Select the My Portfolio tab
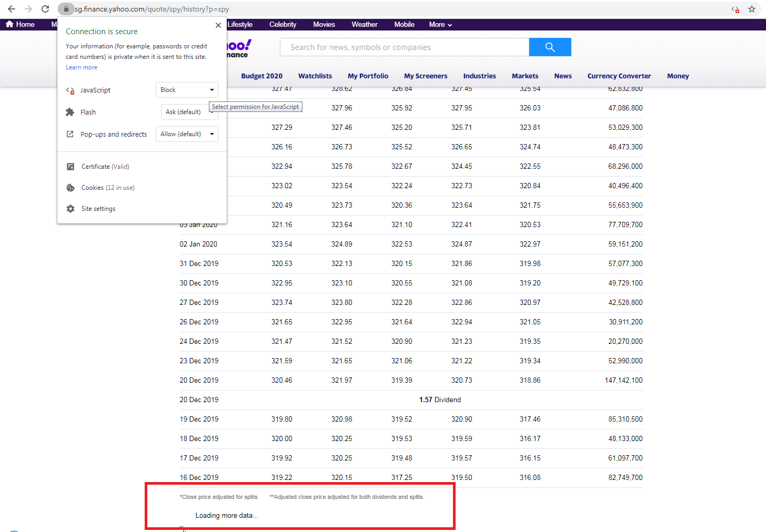Image resolution: width=766 pixels, height=532 pixels. [x=368, y=76]
